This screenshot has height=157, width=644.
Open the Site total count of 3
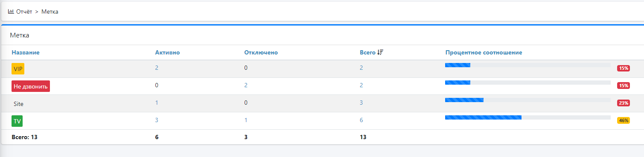point(361,103)
